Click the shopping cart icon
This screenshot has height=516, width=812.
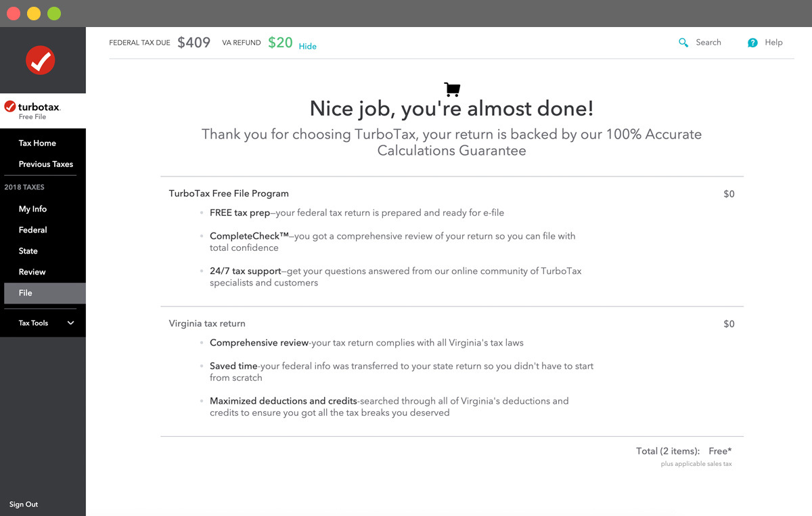coord(452,89)
